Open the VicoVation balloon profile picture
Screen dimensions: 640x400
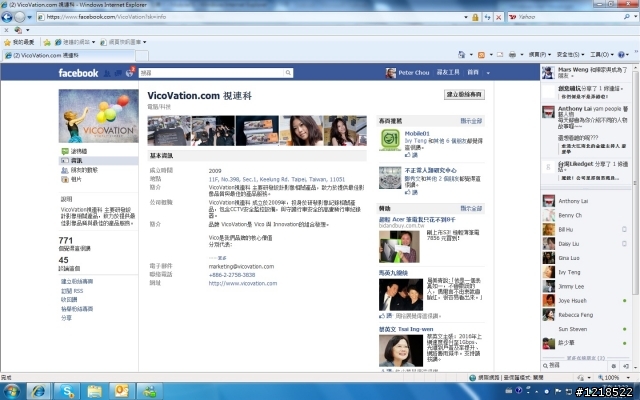(x=98, y=116)
